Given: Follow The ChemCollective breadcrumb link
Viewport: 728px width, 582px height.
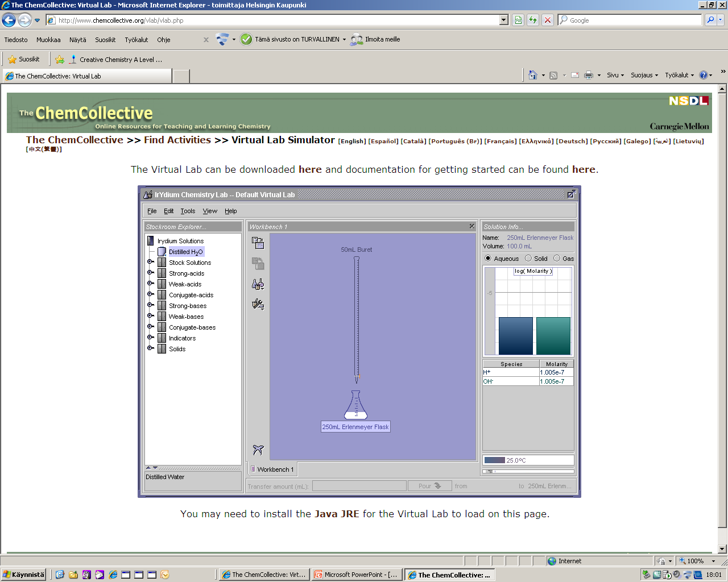Looking at the screenshot, I should [75, 140].
